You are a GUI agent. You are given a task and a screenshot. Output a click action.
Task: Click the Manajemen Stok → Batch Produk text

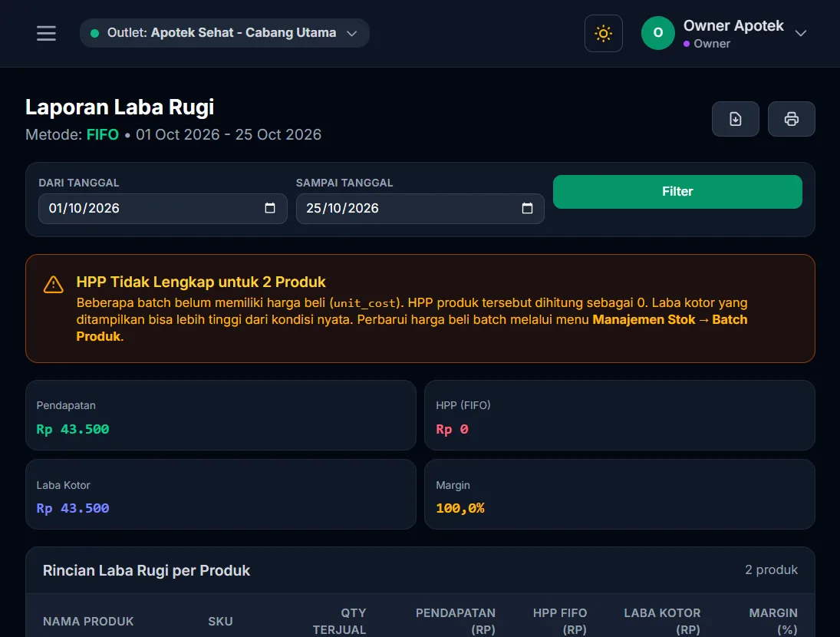(670, 320)
